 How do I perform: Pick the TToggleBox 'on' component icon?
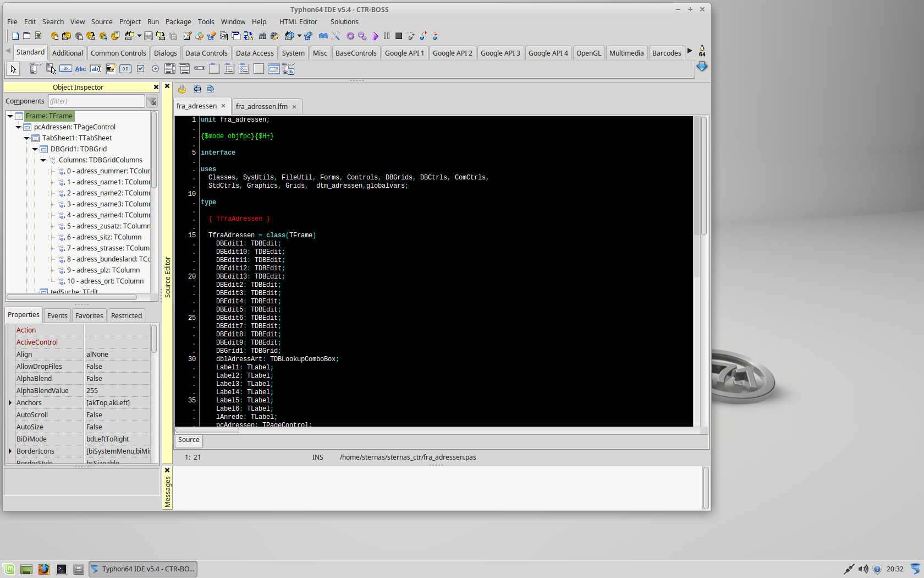click(x=125, y=69)
